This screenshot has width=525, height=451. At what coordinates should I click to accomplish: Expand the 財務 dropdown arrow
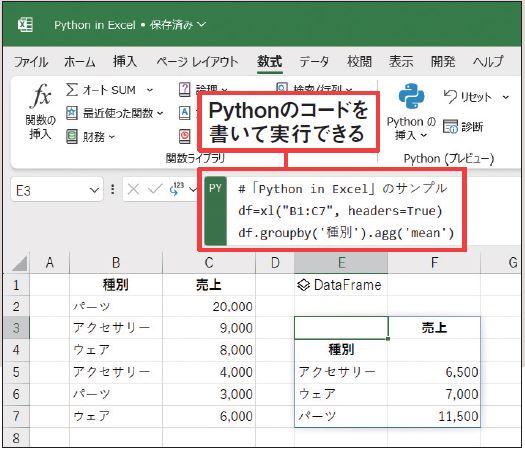112,137
